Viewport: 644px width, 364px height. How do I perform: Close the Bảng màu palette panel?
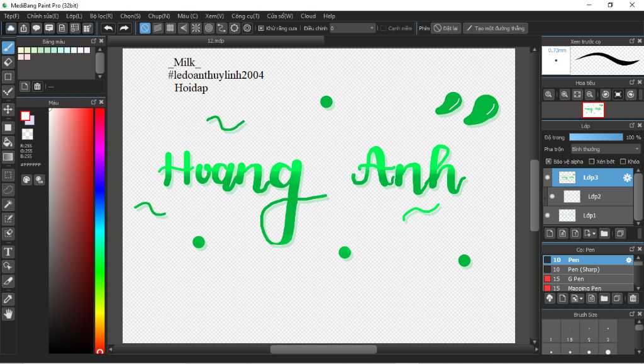[101, 41]
